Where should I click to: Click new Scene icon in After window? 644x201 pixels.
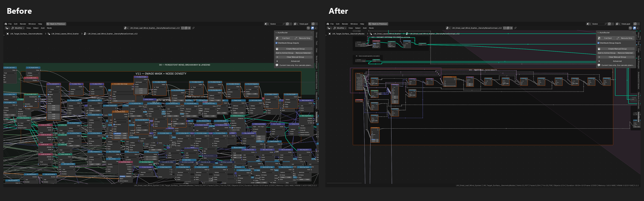(x=609, y=24)
